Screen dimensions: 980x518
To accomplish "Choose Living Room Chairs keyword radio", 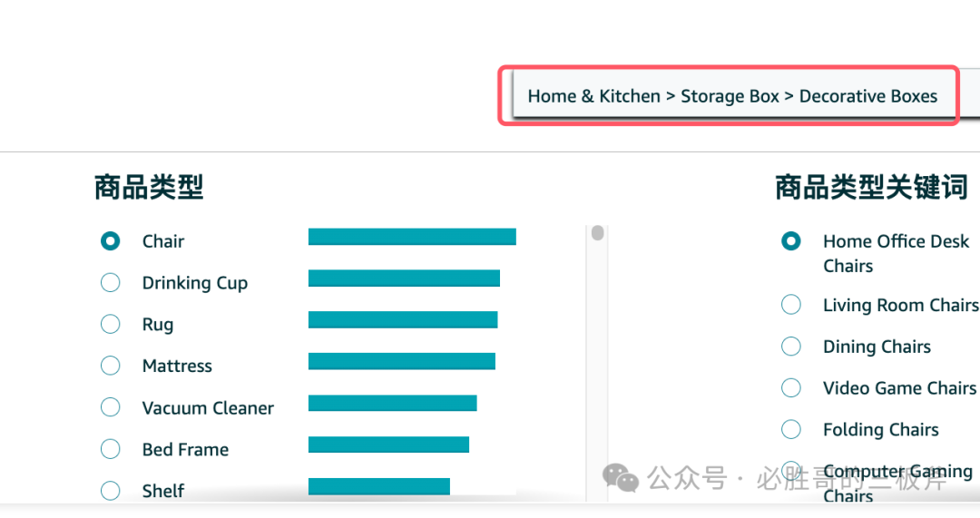I will 791,306.
